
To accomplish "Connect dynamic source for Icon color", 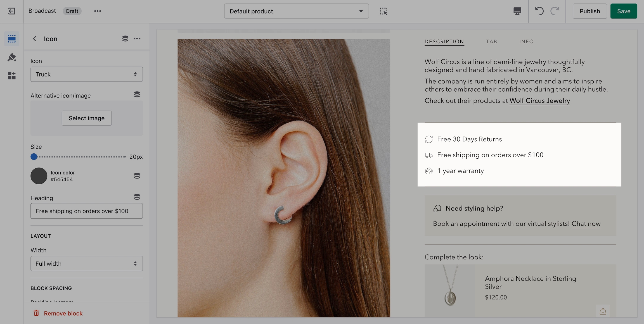I will coord(137,176).
